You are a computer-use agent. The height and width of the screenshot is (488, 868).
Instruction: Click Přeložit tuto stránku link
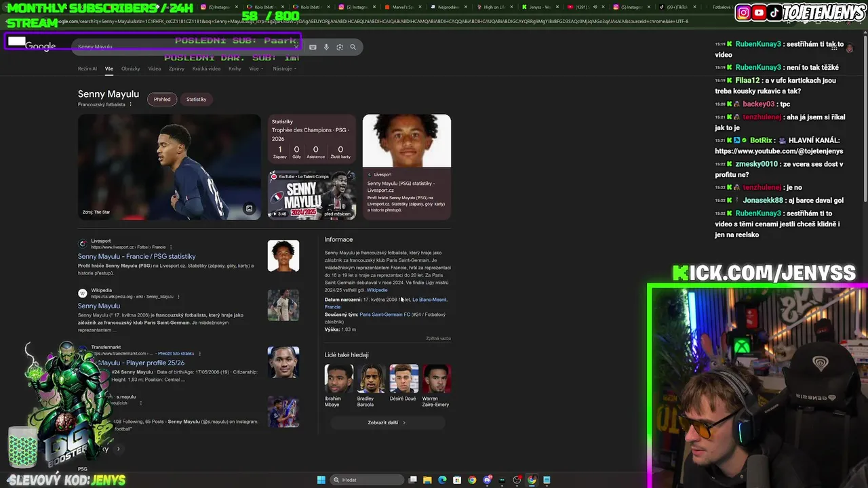176,354
